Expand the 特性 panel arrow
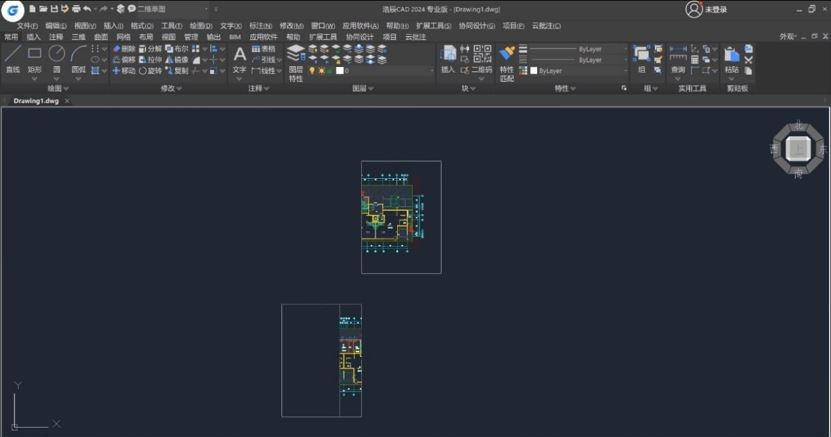 [x=572, y=89]
